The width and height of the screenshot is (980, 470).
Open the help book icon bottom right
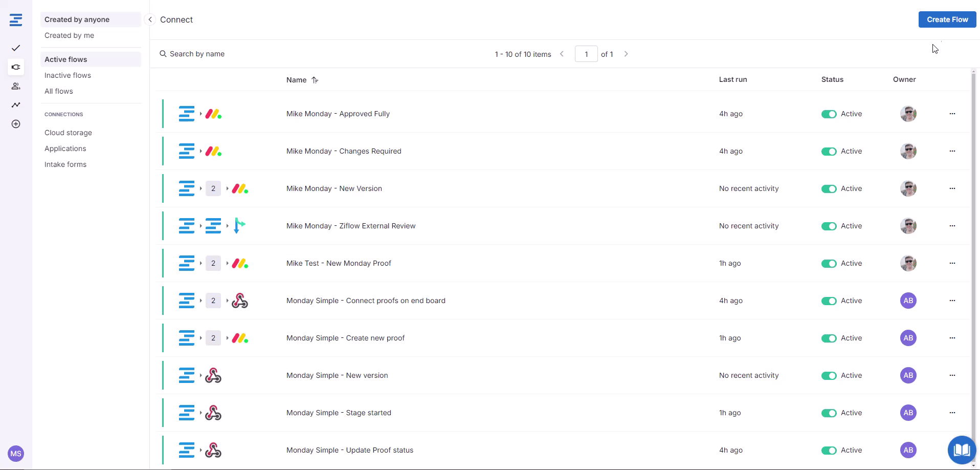pyautogui.click(x=962, y=450)
